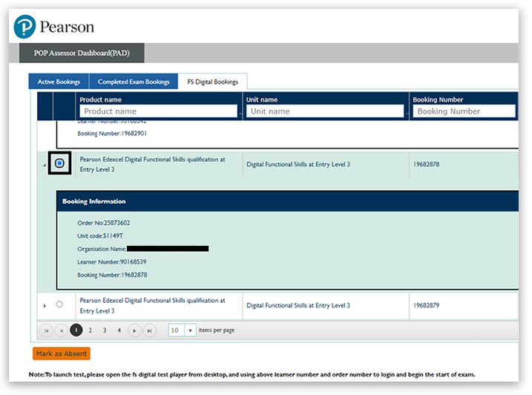The image size is (532, 395).
Task: Jump to last page of bookings
Action: pos(150,330)
